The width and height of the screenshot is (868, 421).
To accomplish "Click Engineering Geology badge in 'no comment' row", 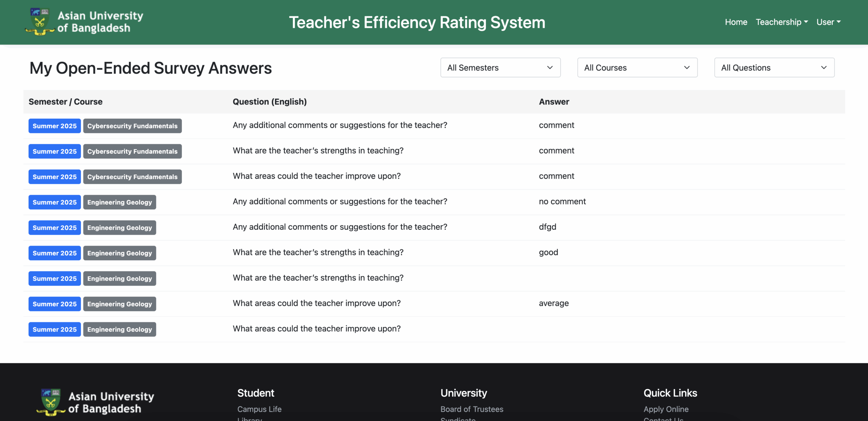I will pyautogui.click(x=119, y=202).
